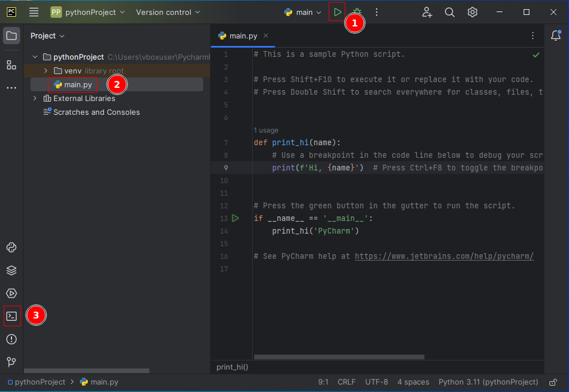569x392 pixels.
Task: Click the run gutter icon on line 13
Action: click(235, 218)
